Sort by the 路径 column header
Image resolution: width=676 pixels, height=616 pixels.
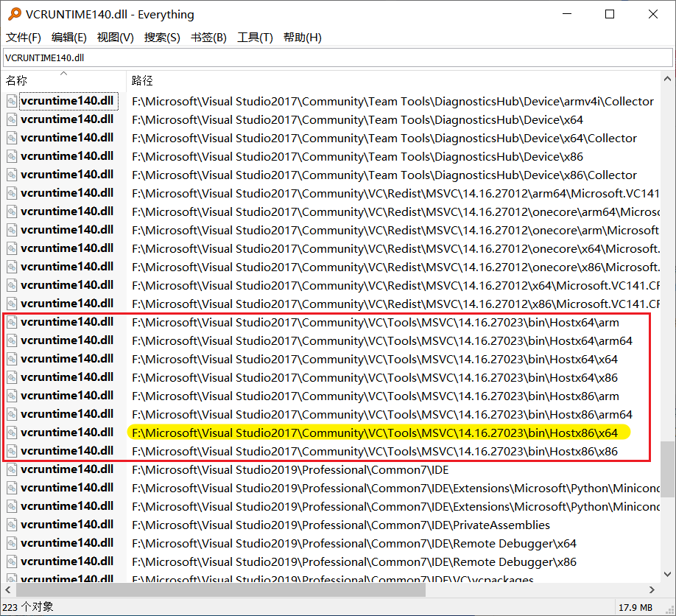pyautogui.click(x=393, y=80)
